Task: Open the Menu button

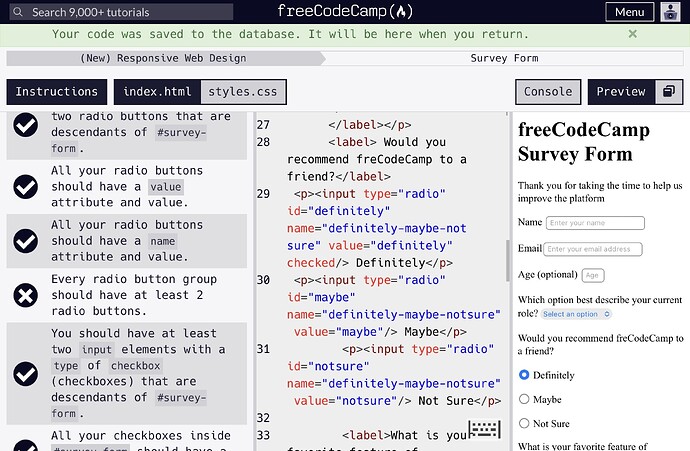Action: click(x=629, y=12)
